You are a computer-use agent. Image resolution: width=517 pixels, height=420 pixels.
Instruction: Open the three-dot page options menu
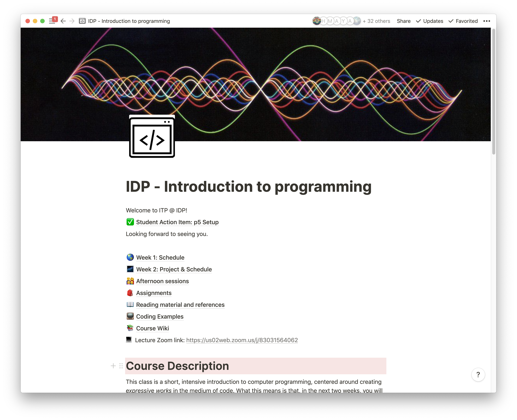487,21
